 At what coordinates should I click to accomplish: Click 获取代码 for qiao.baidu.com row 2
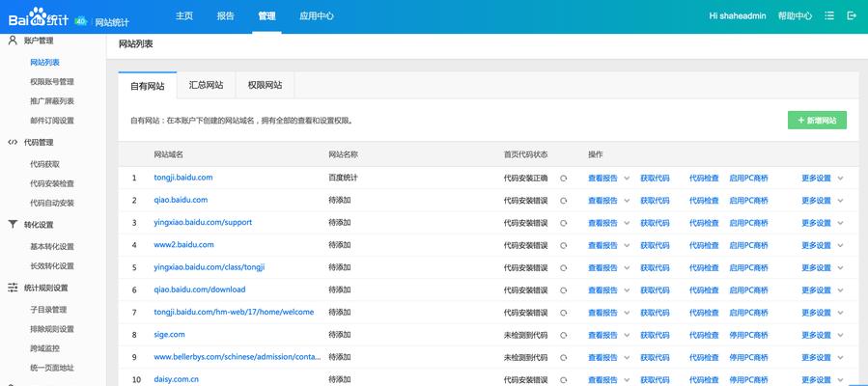655,201
